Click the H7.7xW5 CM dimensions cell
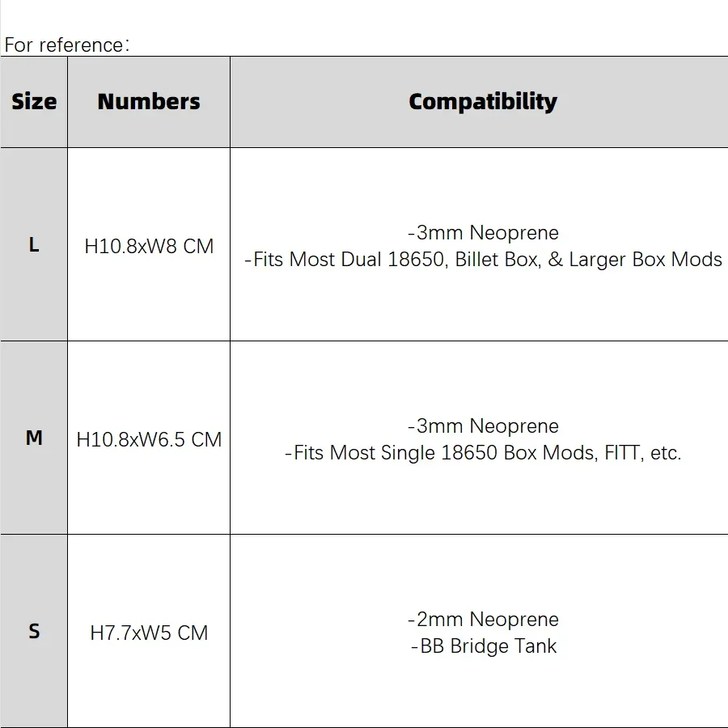728x728 pixels. coord(149,633)
